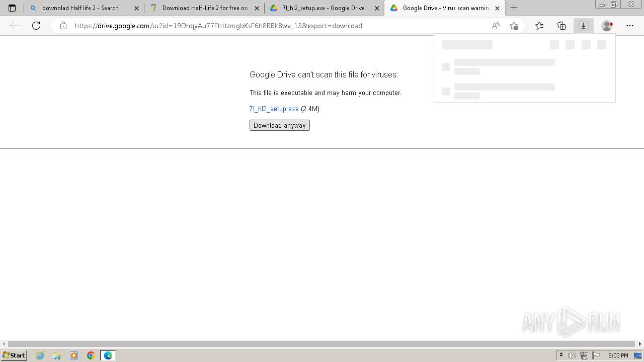Open File Explorer from taskbar

pos(57,355)
